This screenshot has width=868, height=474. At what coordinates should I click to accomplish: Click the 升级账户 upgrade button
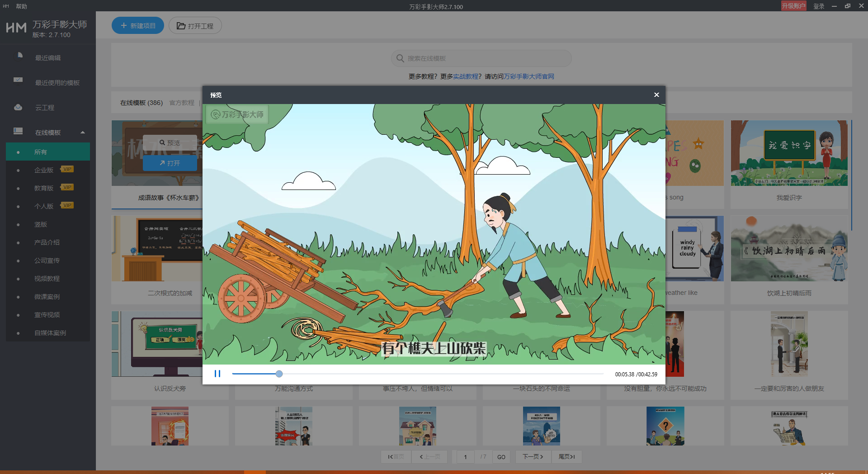793,6
